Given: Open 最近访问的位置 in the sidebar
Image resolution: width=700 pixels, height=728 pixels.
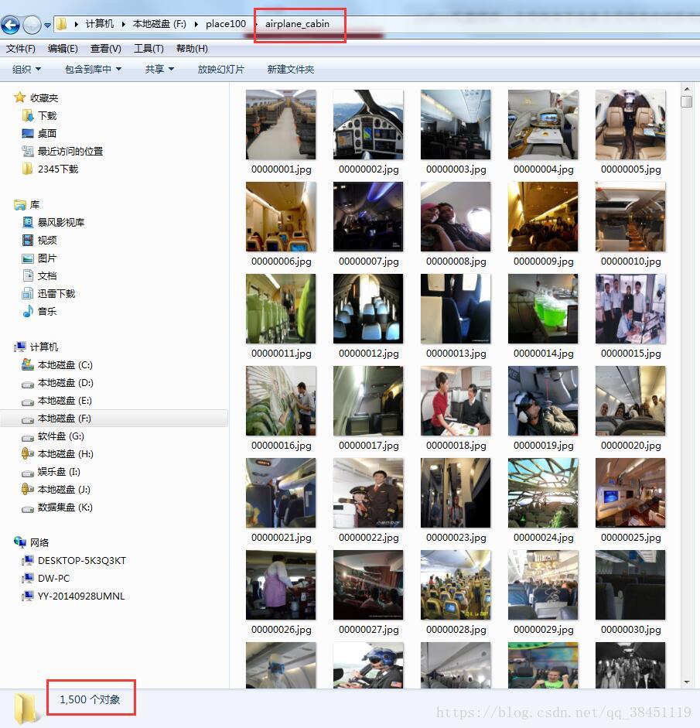Looking at the screenshot, I should click(70, 151).
